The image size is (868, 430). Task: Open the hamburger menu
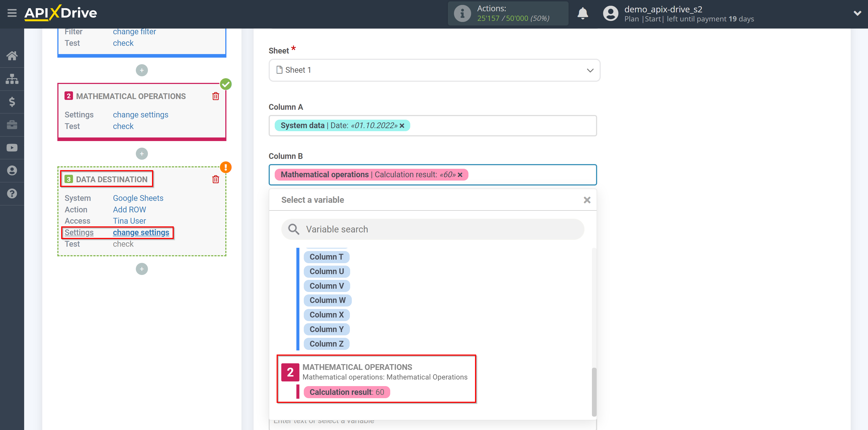(12, 13)
